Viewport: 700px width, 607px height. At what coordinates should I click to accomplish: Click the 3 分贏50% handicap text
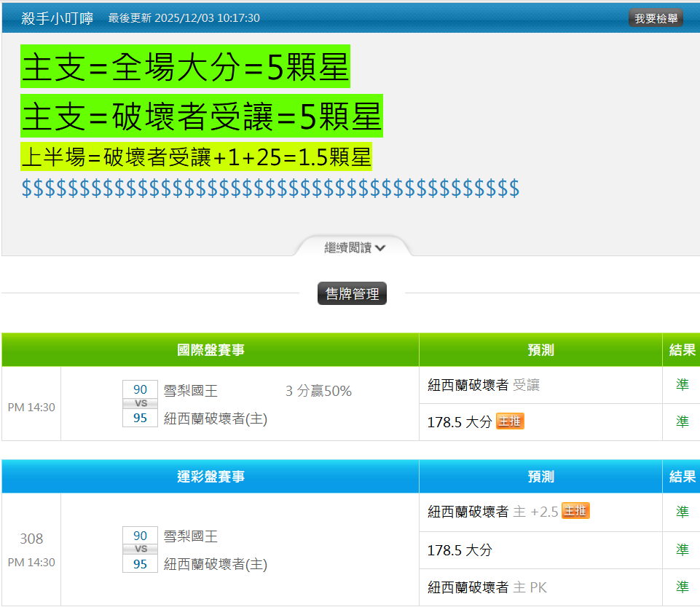click(x=318, y=391)
